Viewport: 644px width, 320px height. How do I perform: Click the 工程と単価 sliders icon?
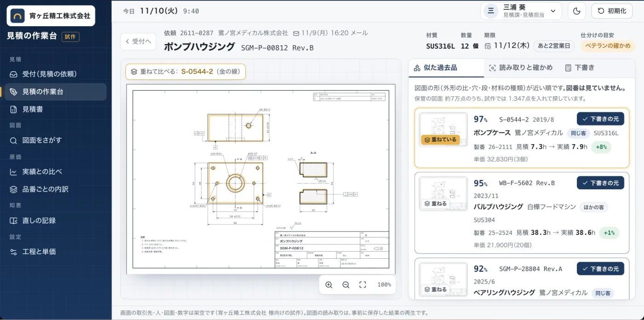(x=14, y=251)
